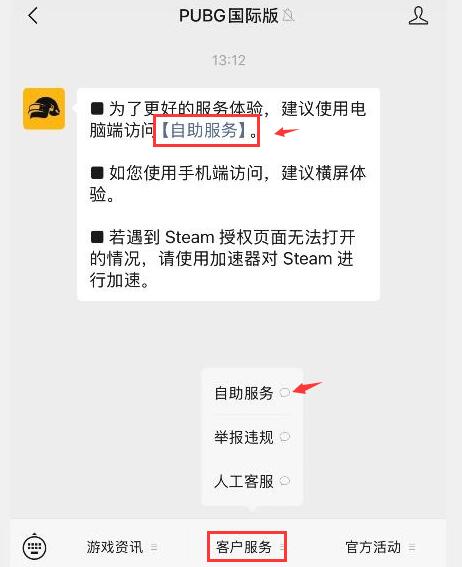Tap the chat bubble icon beside 人工客服

pyautogui.click(x=285, y=481)
